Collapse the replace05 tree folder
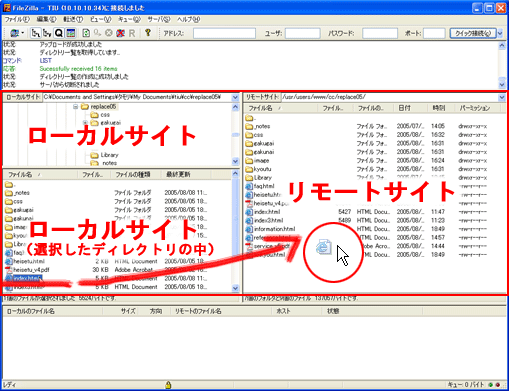 pyautogui.click(x=75, y=107)
